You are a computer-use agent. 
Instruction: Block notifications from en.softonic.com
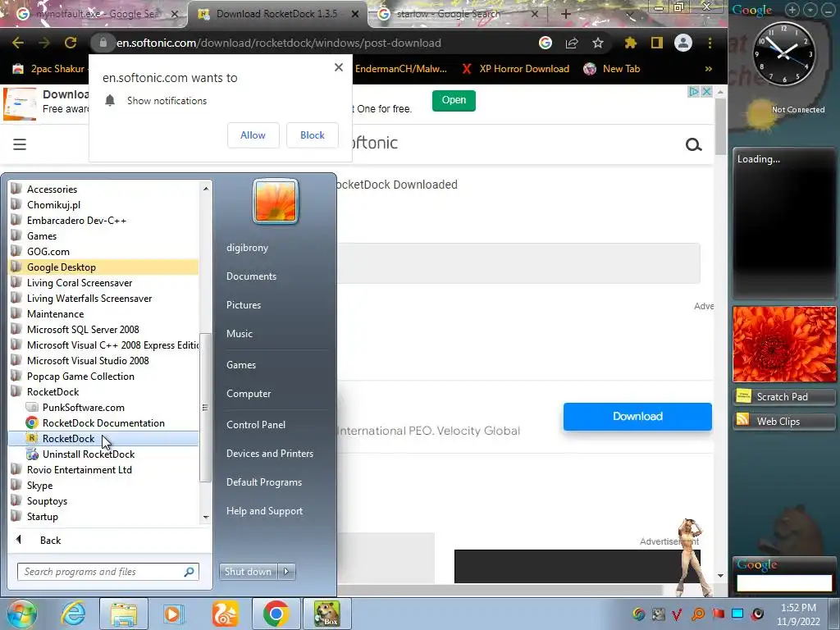(x=313, y=135)
